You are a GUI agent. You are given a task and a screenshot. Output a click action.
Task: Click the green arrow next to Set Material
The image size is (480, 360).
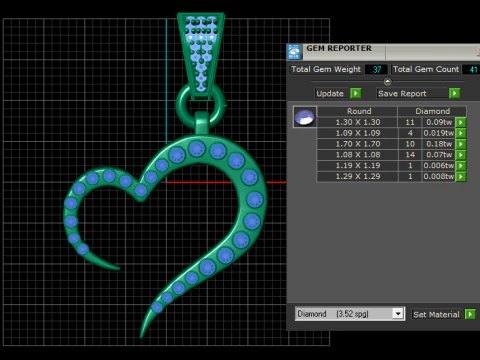470,314
